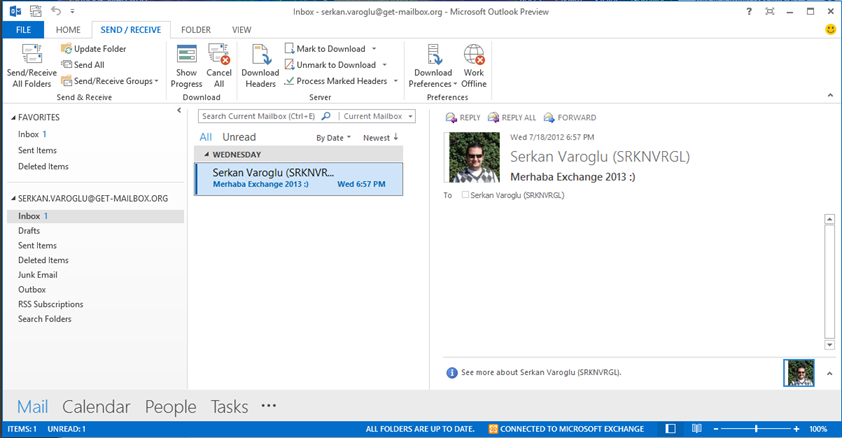Screen dimensions: 842x438
Task: Switch to reading view in status bar
Action: (x=696, y=428)
